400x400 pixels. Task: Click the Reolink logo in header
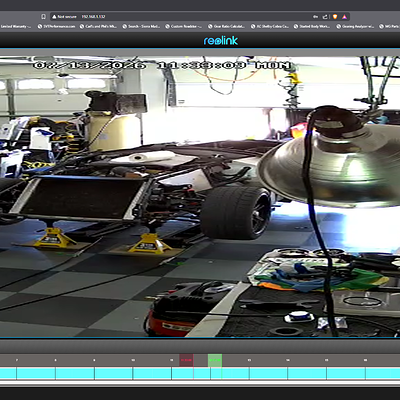221,41
